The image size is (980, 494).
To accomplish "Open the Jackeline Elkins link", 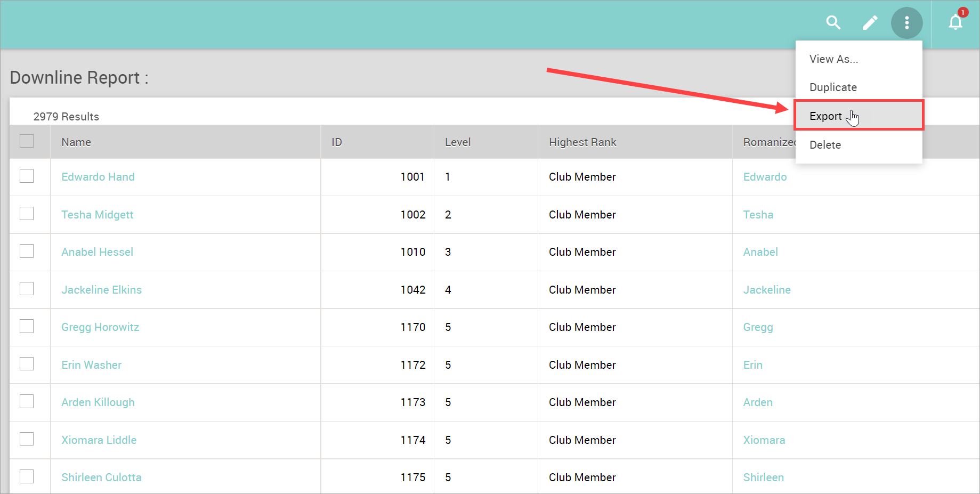I will 102,290.
